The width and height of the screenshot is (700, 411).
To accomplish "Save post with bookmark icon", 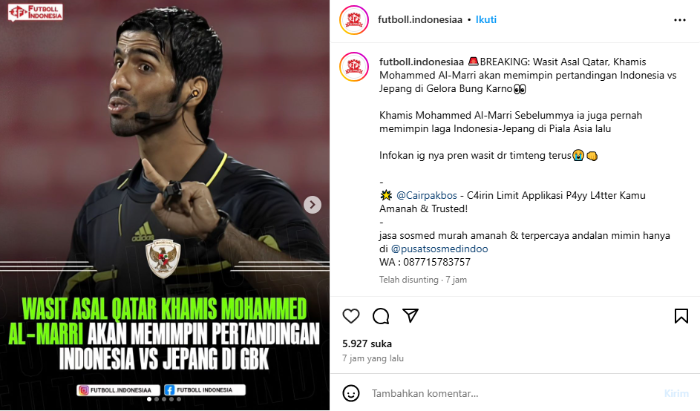I will click(681, 316).
